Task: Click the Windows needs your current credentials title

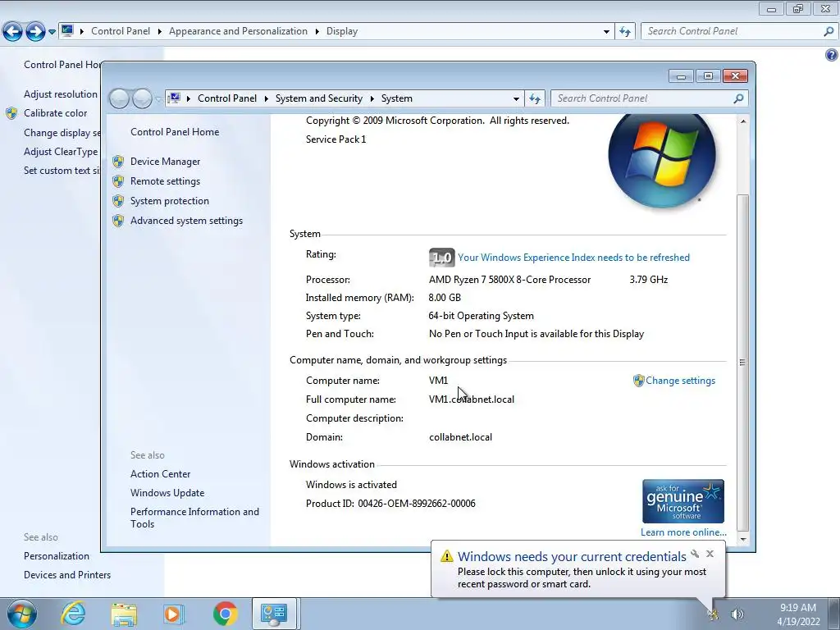Action: [x=572, y=557]
